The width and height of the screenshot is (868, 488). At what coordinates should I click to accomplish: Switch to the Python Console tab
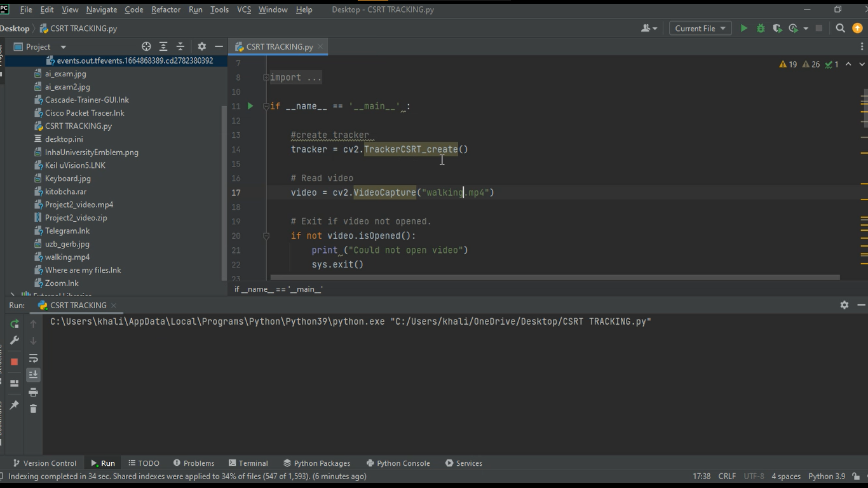tap(398, 463)
